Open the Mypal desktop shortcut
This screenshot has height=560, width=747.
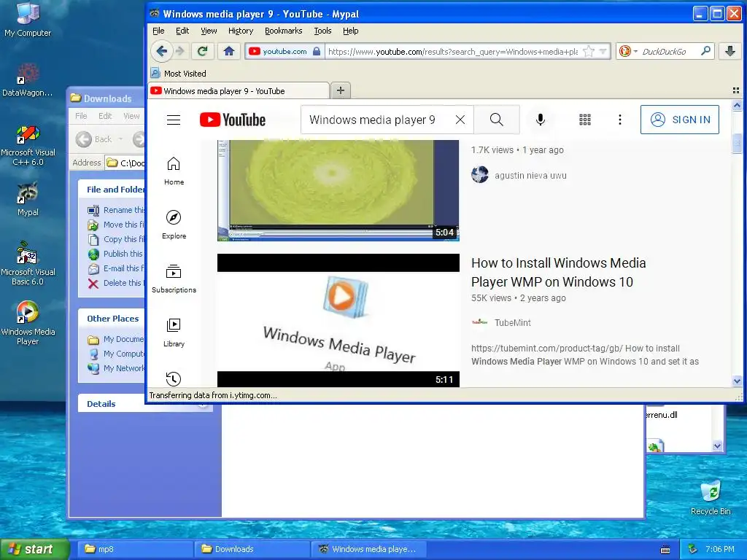28,200
